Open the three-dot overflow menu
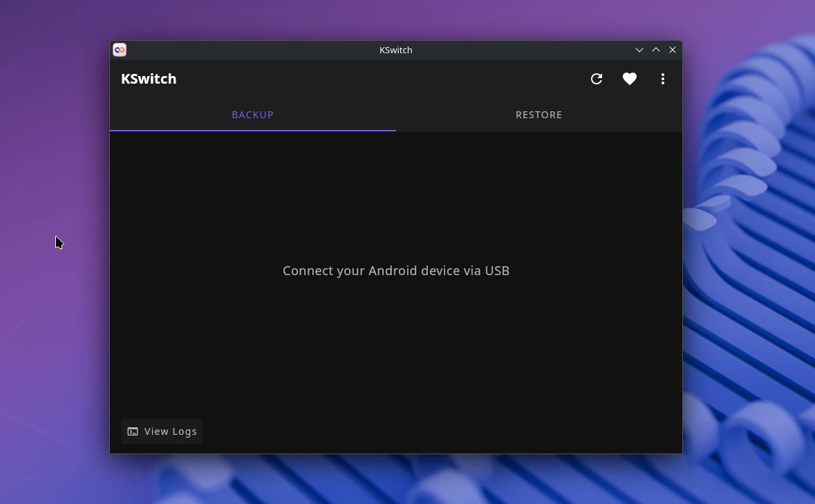815x504 pixels. click(662, 79)
